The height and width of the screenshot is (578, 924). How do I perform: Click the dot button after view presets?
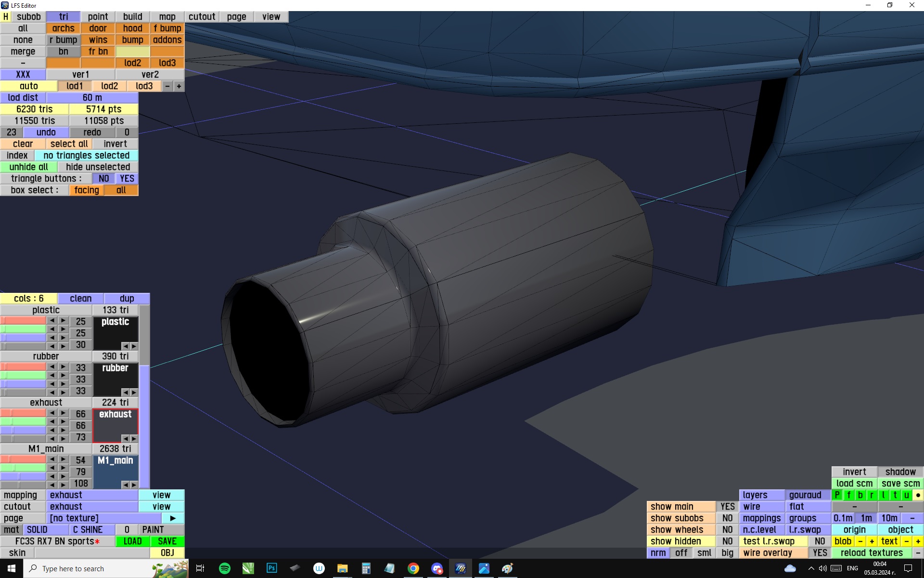918,495
